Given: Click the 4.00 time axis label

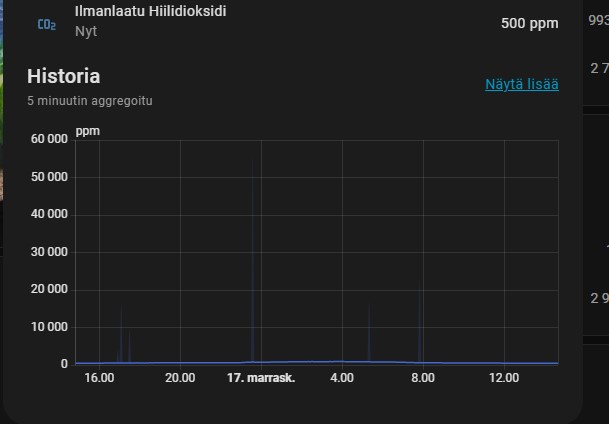Looking at the screenshot, I should [x=342, y=378].
